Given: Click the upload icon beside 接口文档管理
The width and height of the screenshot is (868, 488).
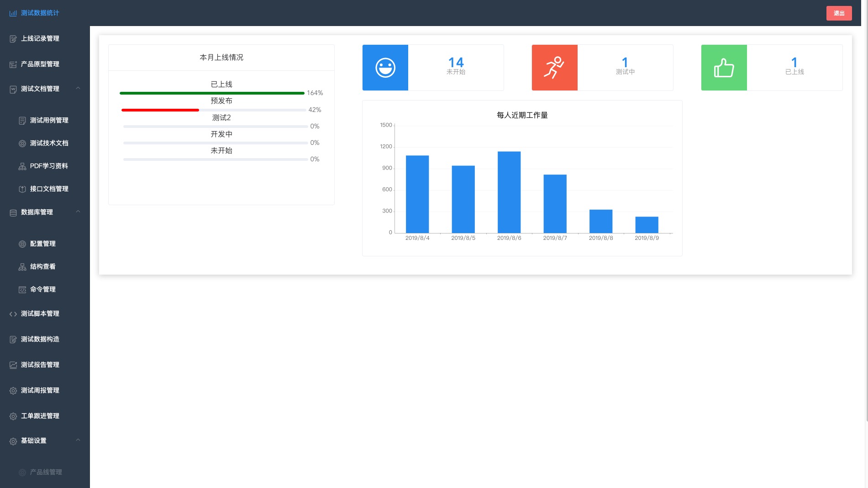Looking at the screenshot, I should pyautogui.click(x=22, y=189).
